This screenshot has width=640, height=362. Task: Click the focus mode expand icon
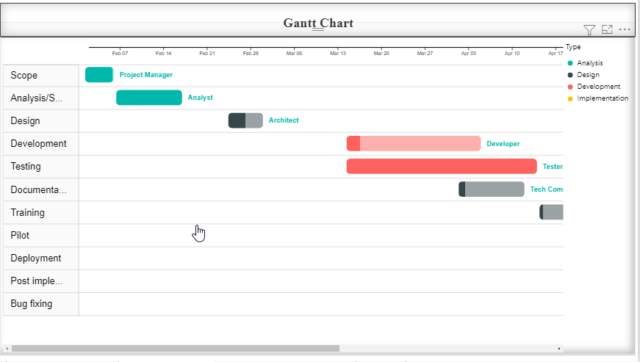(607, 29)
